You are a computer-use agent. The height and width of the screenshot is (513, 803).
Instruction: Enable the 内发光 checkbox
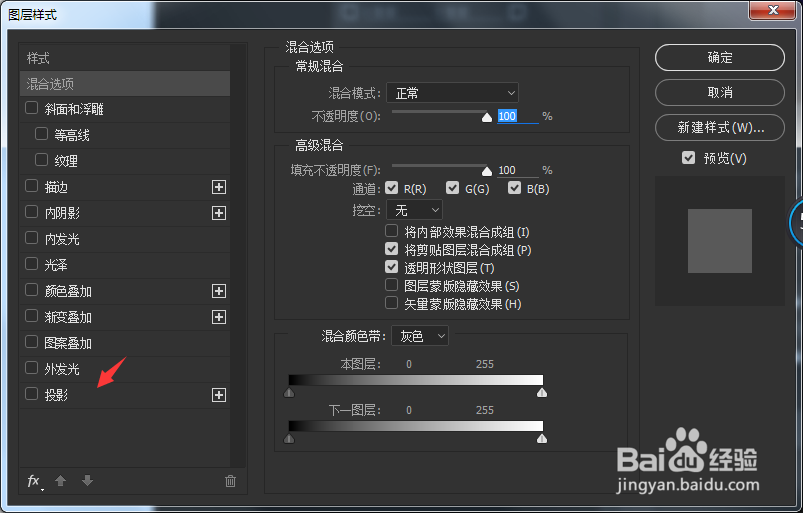click(x=32, y=238)
